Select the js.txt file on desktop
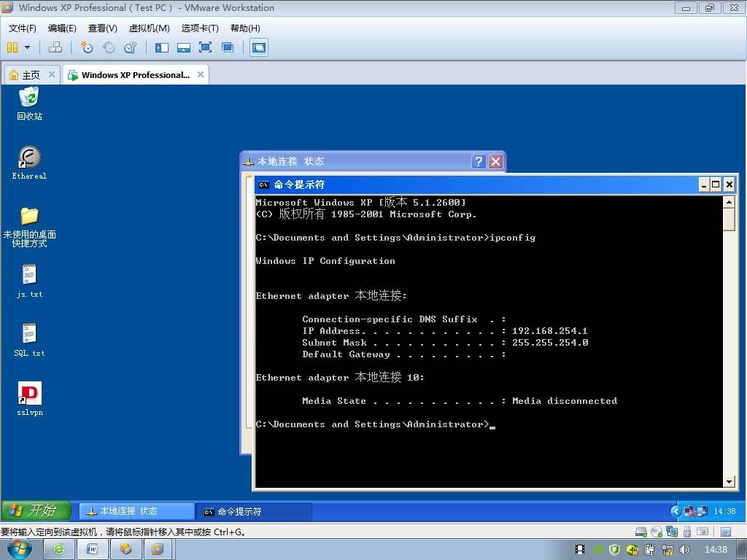This screenshot has width=747, height=560. coord(29,281)
